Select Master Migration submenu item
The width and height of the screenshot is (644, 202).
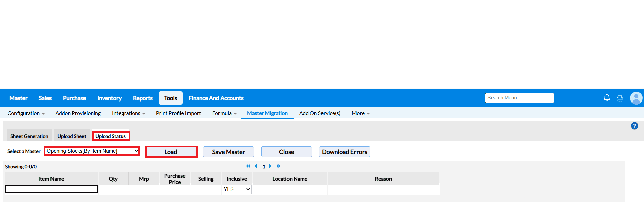pyautogui.click(x=268, y=113)
